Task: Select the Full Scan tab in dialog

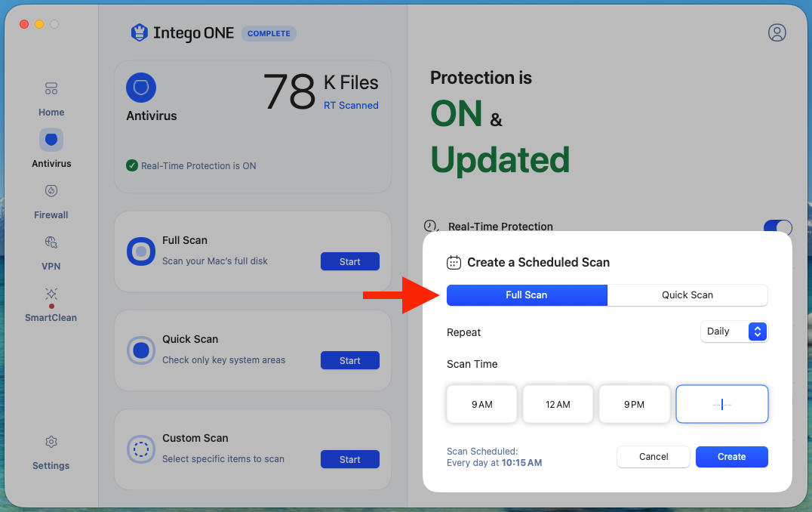Action: point(527,295)
